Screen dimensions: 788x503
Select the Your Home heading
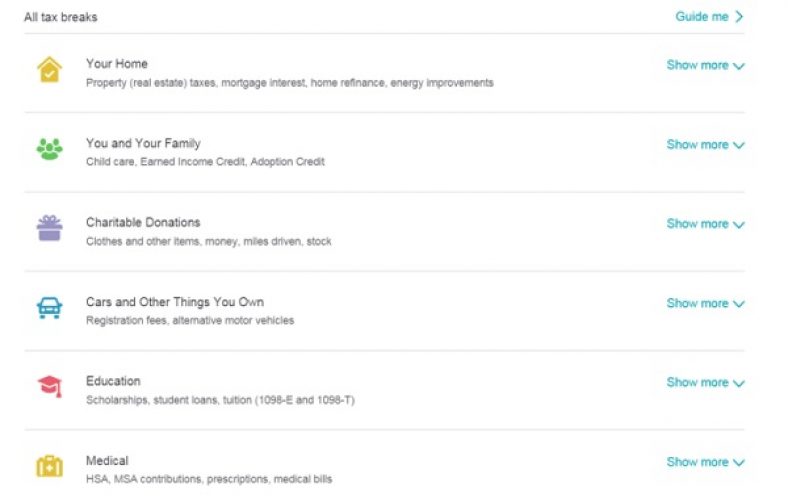117,64
